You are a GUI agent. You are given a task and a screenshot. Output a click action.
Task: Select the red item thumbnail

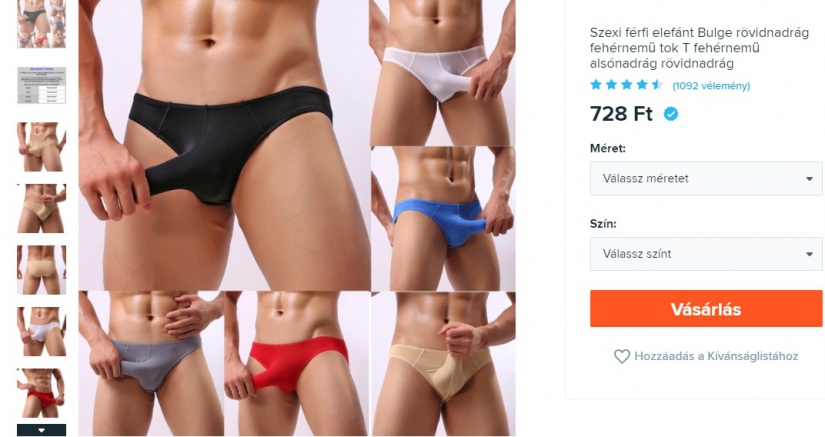(42, 393)
